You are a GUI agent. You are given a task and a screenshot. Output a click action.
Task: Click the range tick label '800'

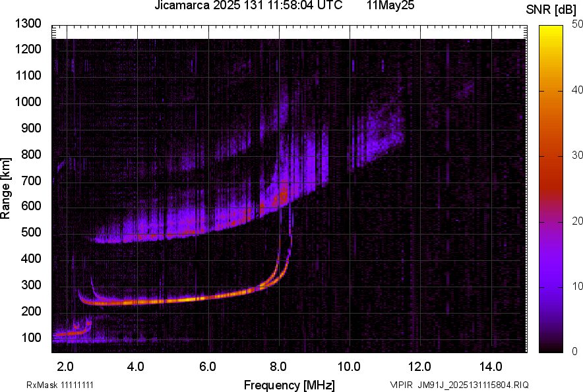point(31,154)
